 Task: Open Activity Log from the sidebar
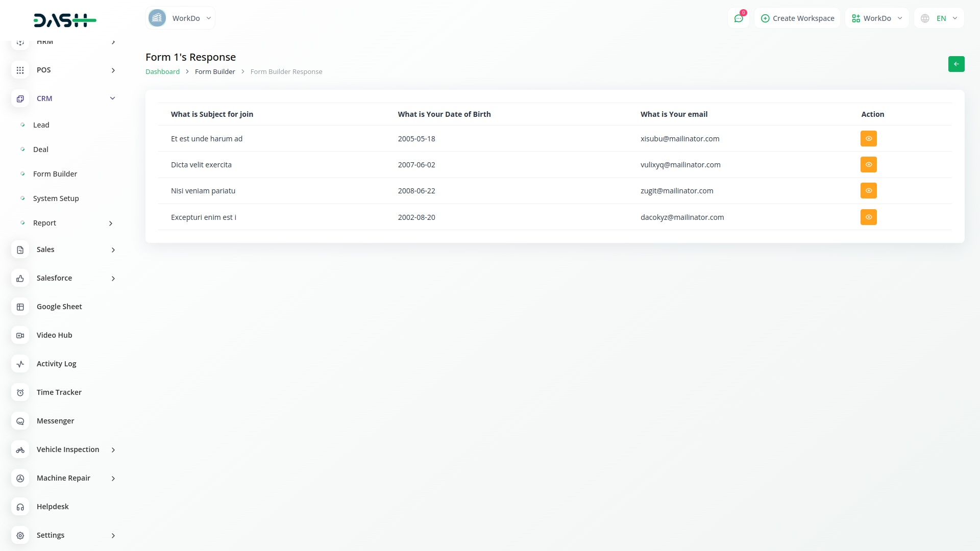pos(56,364)
